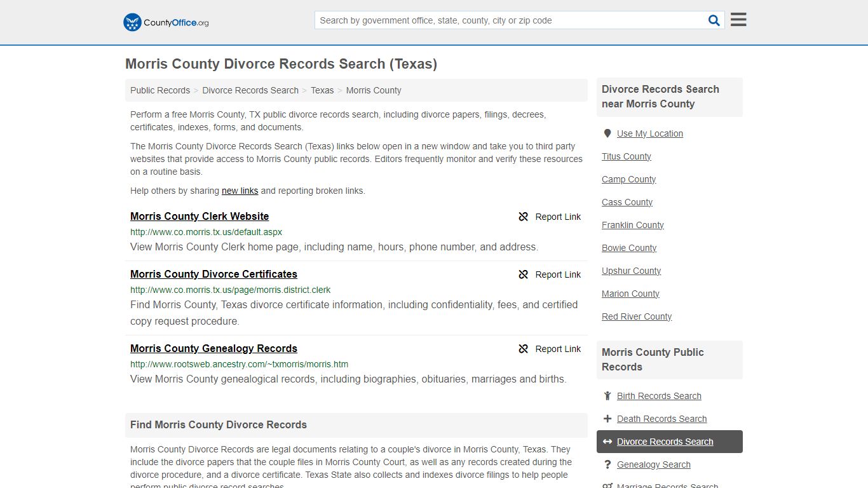Open the CountyOffice.org logo home link
The width and height of the screenshot is (868, 488).
tap(166, 22)
